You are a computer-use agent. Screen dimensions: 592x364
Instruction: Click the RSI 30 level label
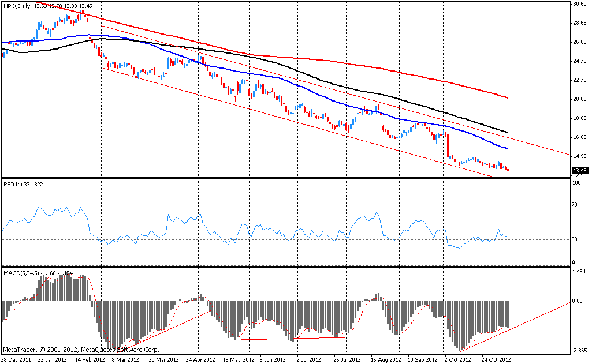tap(575, 239)
